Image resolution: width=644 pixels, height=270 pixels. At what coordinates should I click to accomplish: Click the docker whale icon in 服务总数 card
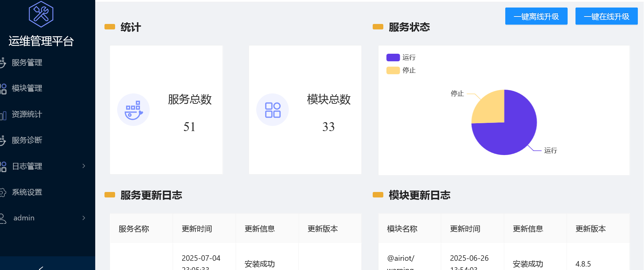[x=134, y=110]
